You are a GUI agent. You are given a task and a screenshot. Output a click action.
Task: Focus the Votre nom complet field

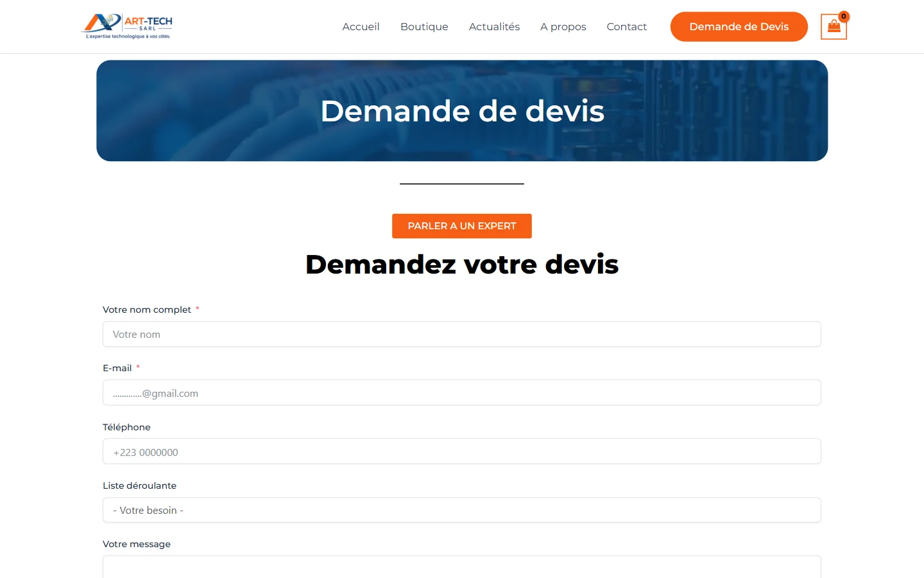click(x=462, y=334)
